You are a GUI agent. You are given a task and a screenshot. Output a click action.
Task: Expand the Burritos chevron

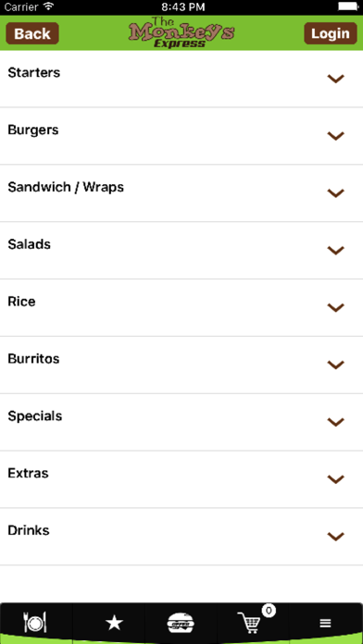pos(335,365)
